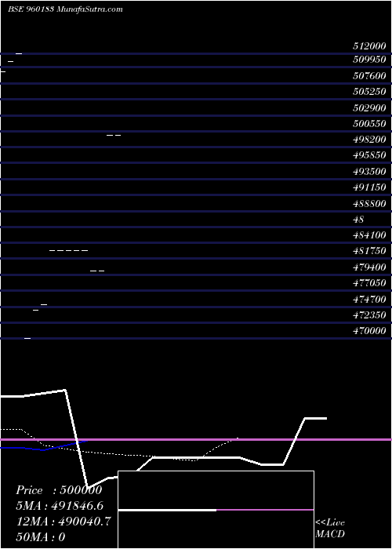Click the blue moving average line segment

pos(44,445)
